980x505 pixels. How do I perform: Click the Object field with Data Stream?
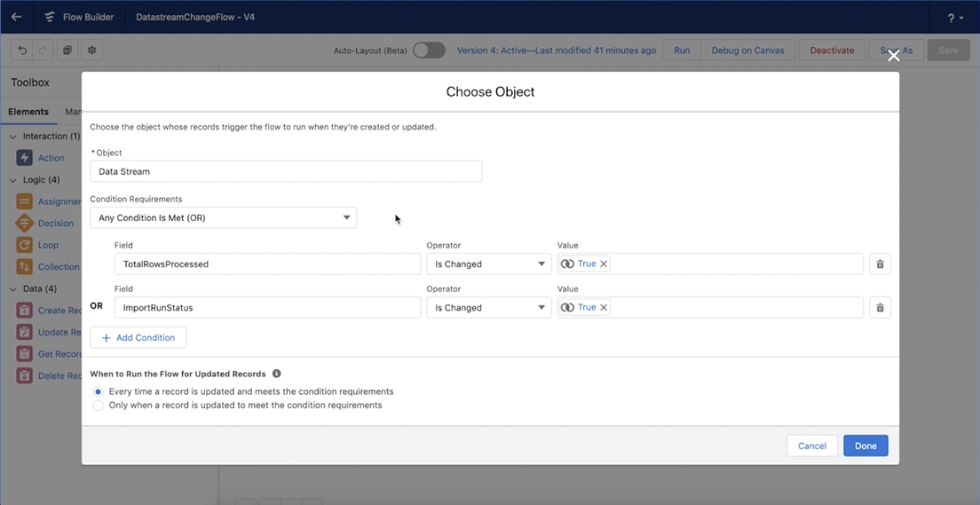[x=286, y=171]
